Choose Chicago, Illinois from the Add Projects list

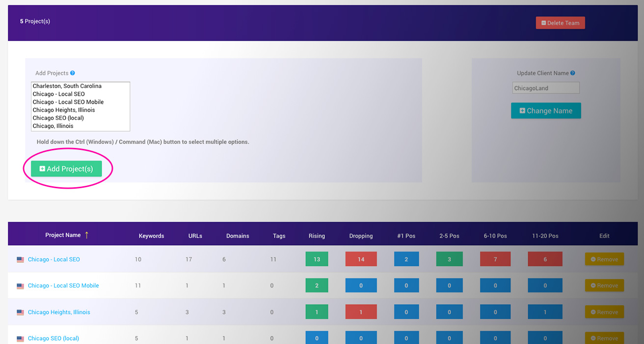point(53,126)
